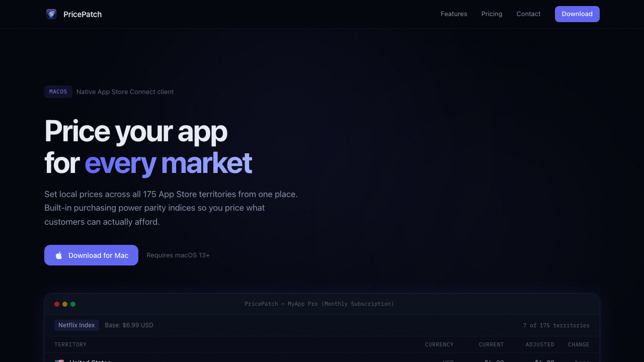Image resolution: width=644 pixels, height=362 pixels.
Task: Click the Download button in header
Action: (577, 14)
